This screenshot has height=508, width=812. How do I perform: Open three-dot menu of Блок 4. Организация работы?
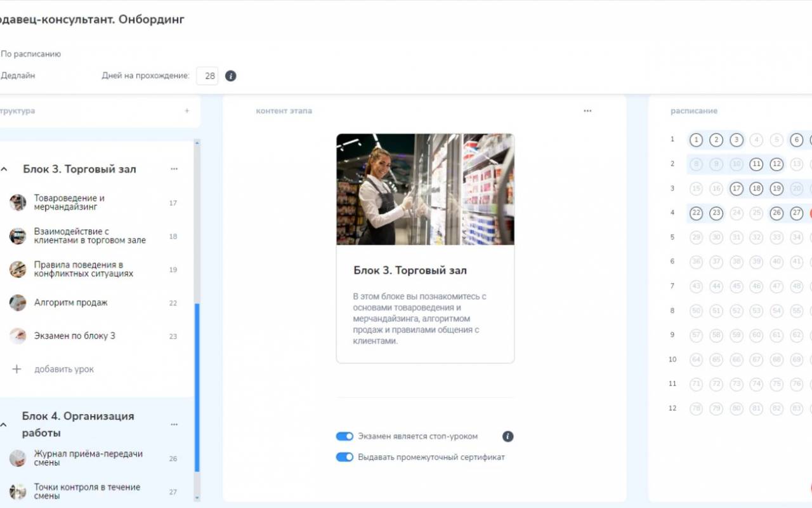pyautogui.click(x=174, y=424)
